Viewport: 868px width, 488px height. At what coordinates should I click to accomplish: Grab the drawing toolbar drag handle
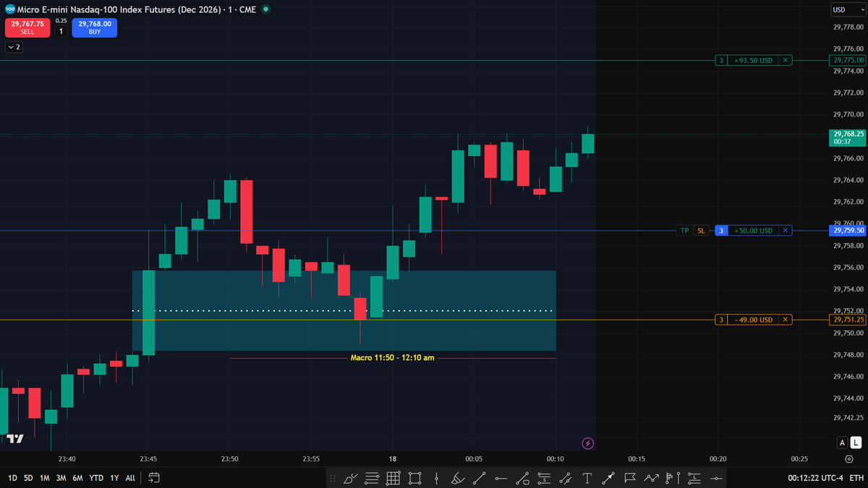click(332, 478)
